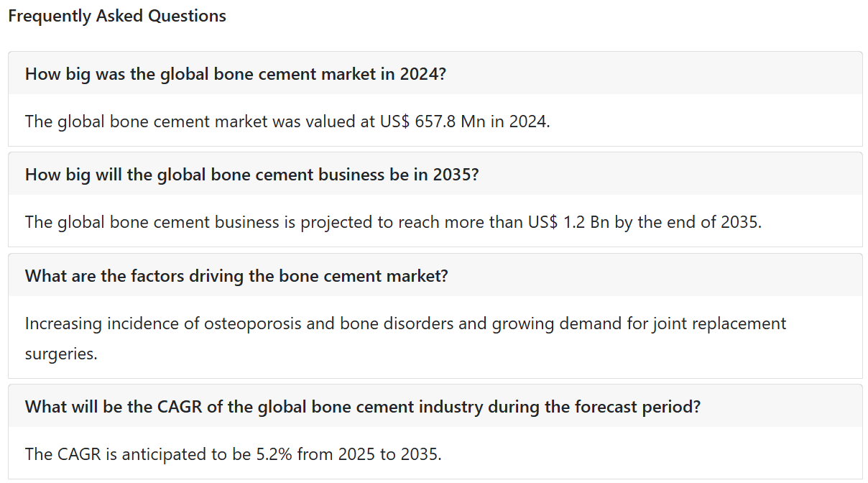
Task: Click 'forecast period?' in the fourth question
Action: click(637, 406)
